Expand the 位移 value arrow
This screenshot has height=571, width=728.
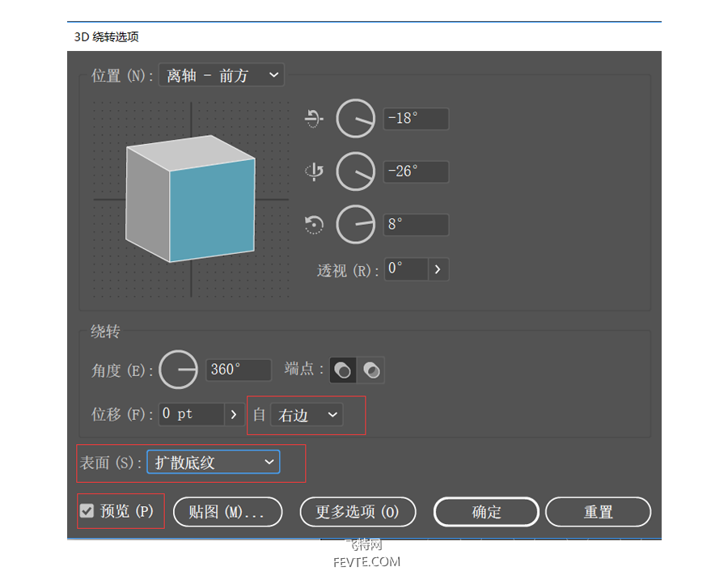click(x=234, y=415)
